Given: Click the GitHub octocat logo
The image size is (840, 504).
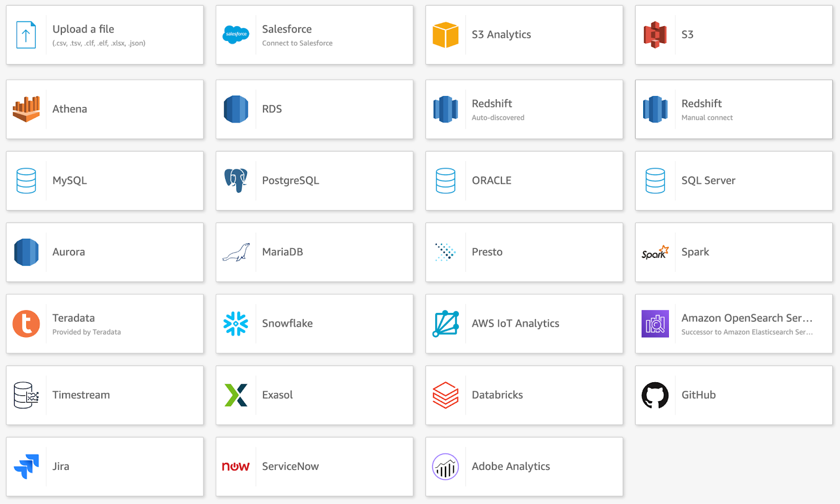Looking at the screenshot, I should (655, 395).
